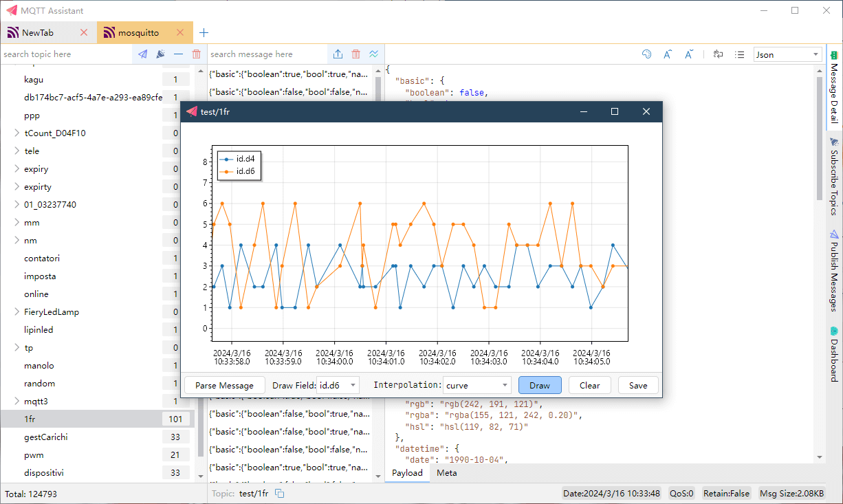843x504 pixels.
Task: Open the Json format dropdown
Action: (x=788, y=54)
